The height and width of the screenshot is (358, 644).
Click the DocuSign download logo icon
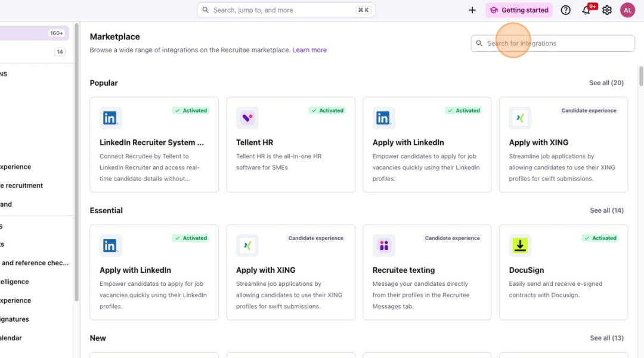(x=520, y=245)
